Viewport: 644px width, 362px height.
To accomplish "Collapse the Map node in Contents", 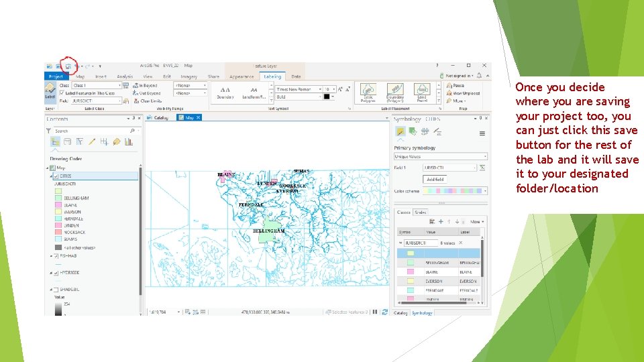I will click(x=47, y=168).
